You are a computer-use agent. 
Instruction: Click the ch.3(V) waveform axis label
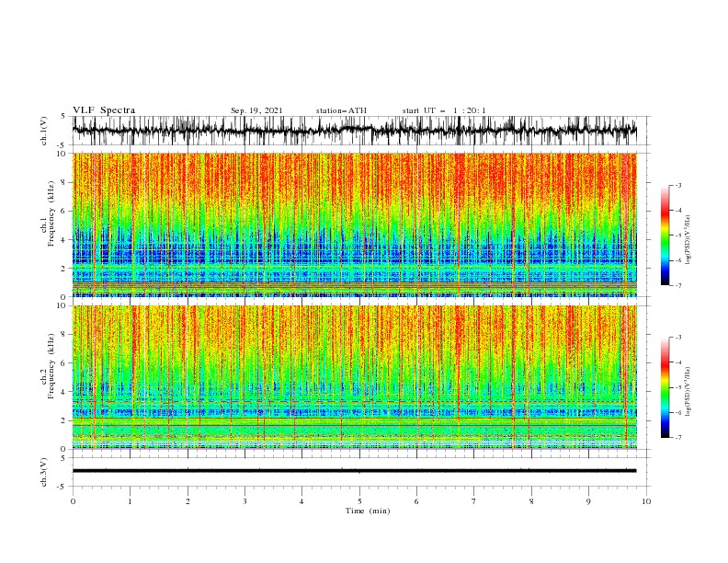coord(44,472)
